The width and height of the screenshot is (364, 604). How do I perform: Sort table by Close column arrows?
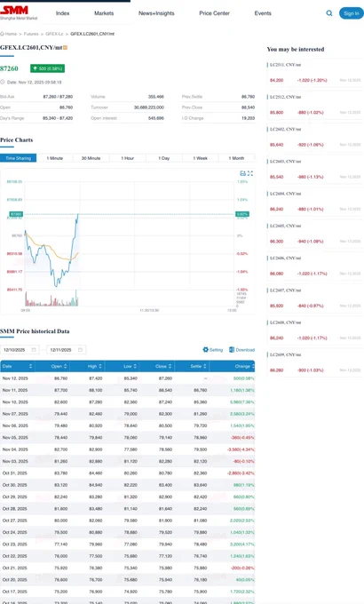(170, 366)
